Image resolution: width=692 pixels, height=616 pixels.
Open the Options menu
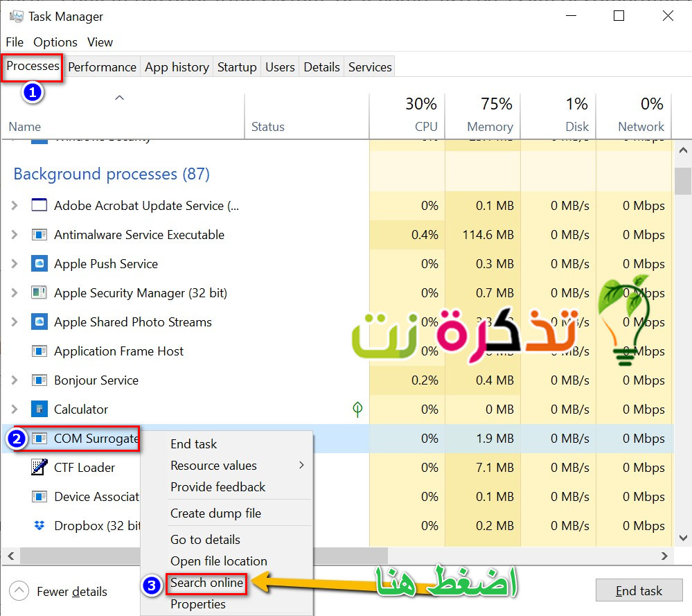55,42
